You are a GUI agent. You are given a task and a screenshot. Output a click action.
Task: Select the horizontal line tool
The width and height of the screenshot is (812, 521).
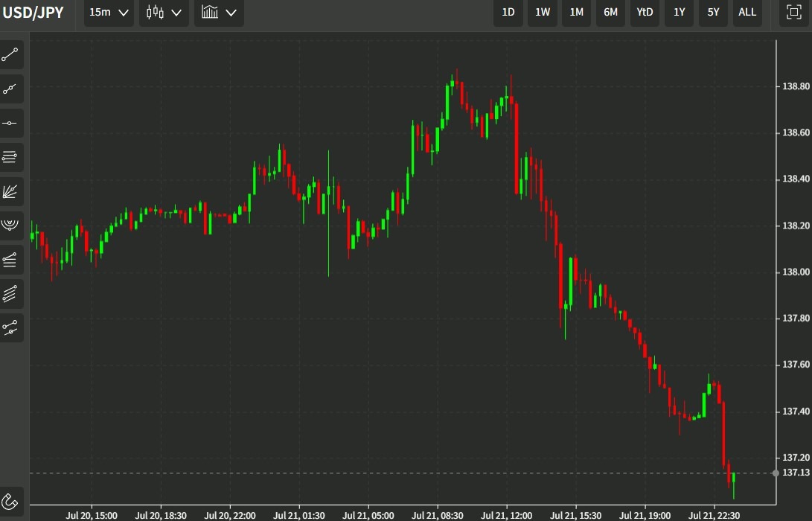tap(10, 124)
